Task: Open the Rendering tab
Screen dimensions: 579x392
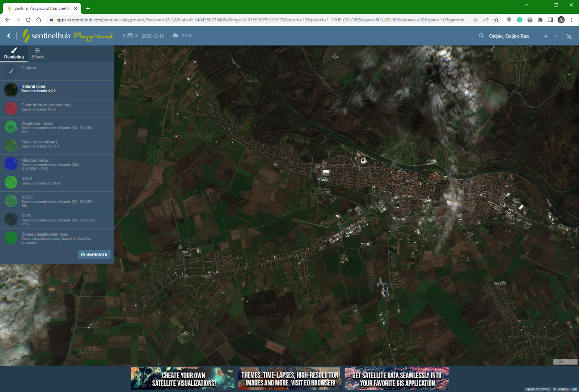Action: click(x=14, y=54)
